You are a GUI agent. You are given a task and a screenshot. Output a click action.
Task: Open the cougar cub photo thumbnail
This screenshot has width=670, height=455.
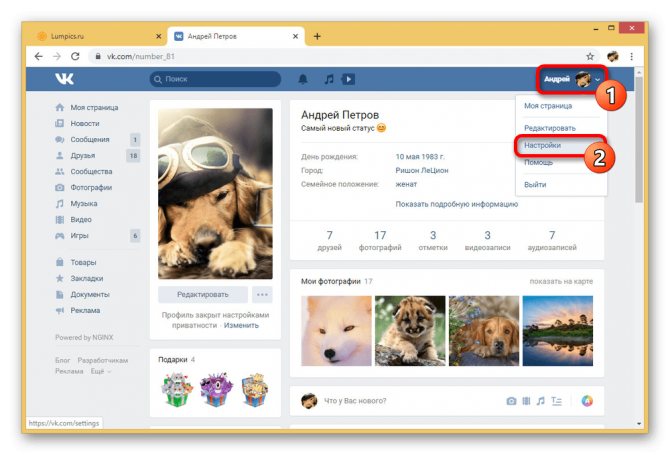point(410,331)
